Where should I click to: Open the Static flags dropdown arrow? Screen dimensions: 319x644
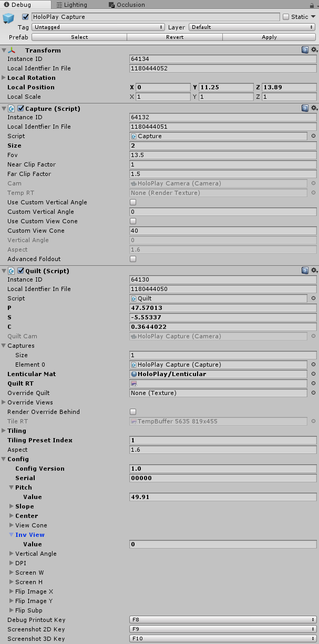coord(314,17)
